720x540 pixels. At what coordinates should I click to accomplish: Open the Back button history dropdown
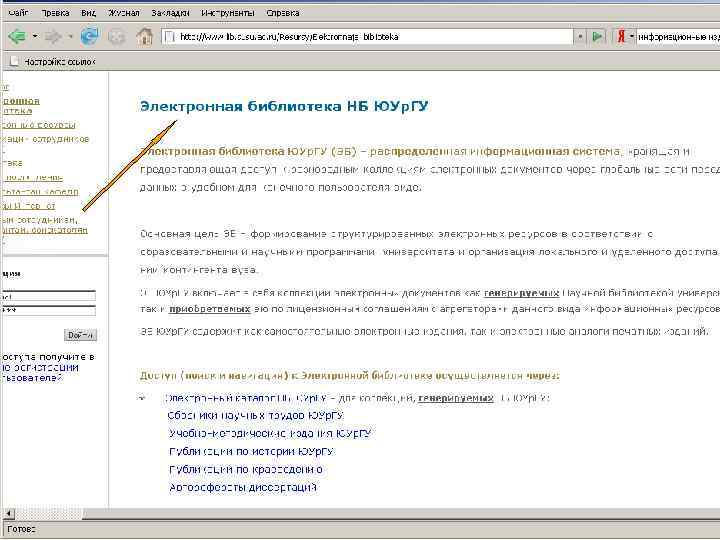tap(35, 36)
